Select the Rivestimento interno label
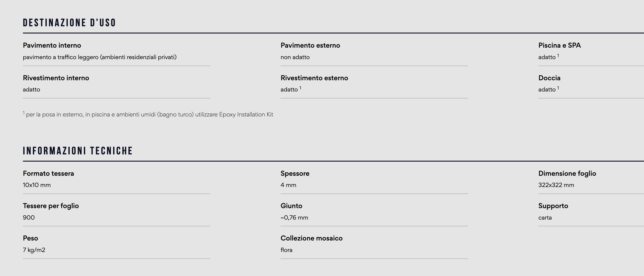This screenshot has height=276, width=644. 56,78
